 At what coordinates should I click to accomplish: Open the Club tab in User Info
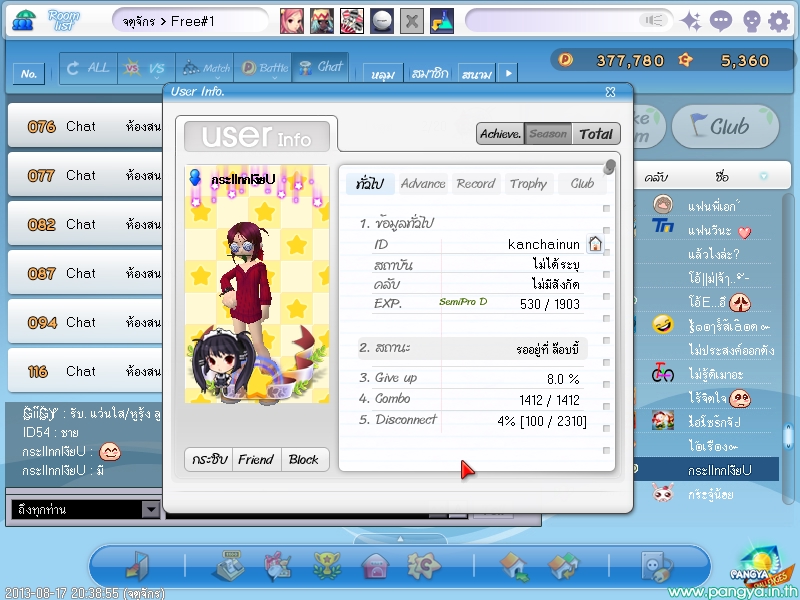coord(582,184)
